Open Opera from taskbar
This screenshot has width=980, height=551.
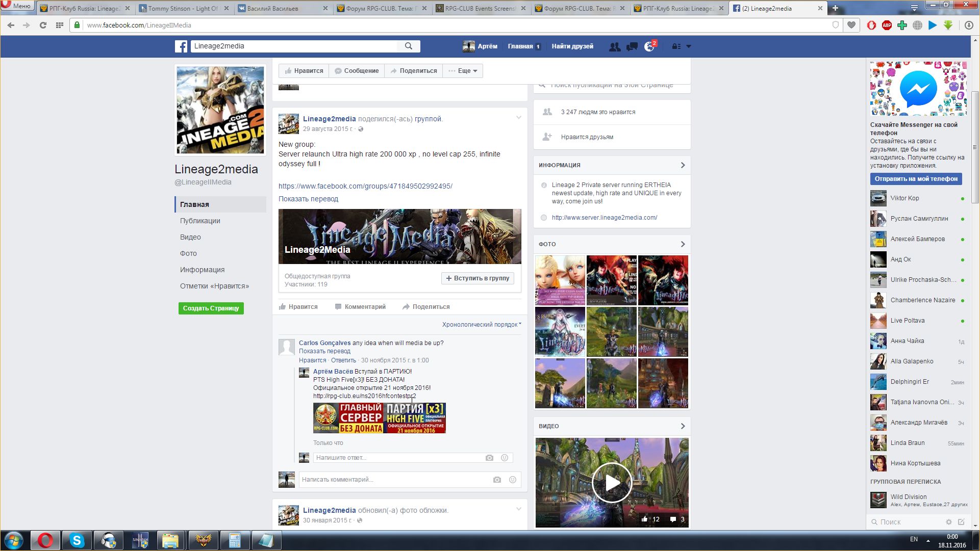(x=45, y=540)
